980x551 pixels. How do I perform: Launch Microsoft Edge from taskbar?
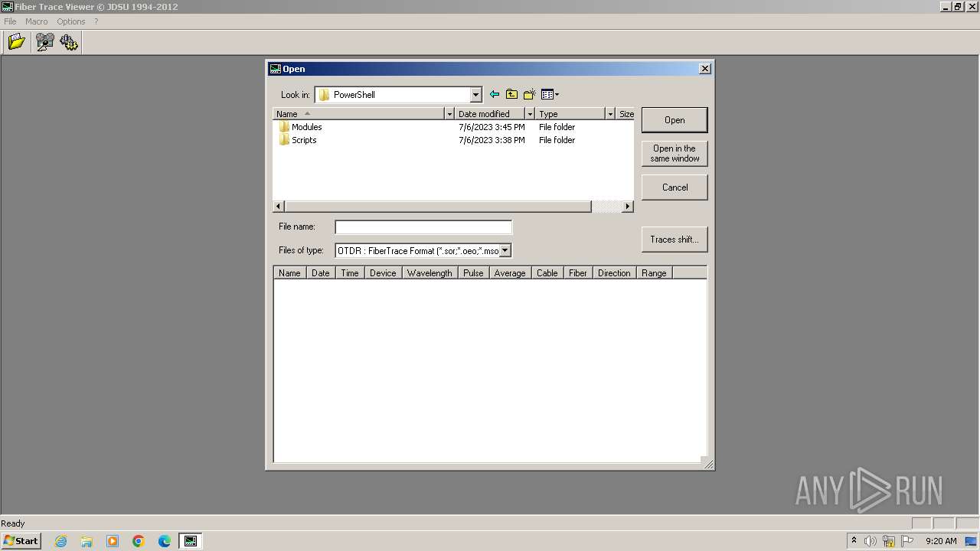point(165,541)
